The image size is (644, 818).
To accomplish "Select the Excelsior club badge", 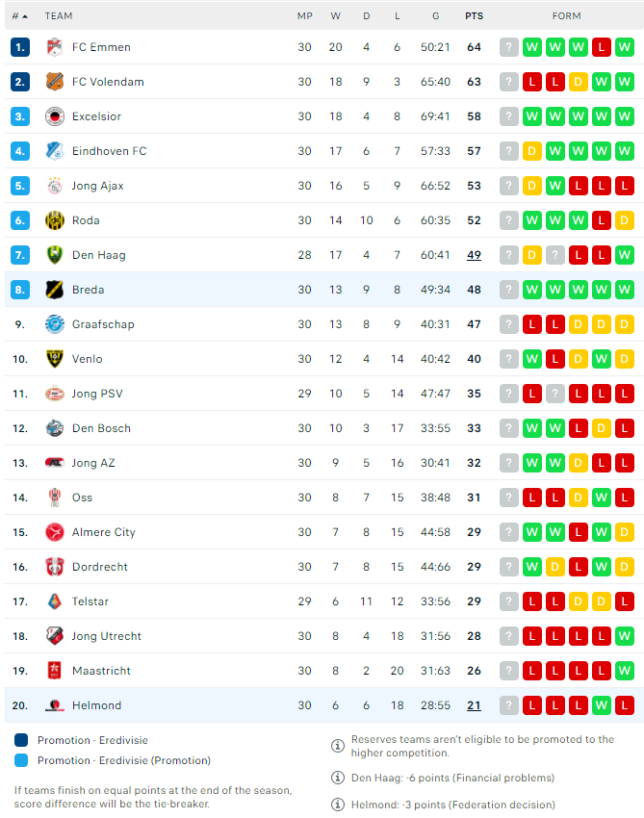I will pos(54,116).
